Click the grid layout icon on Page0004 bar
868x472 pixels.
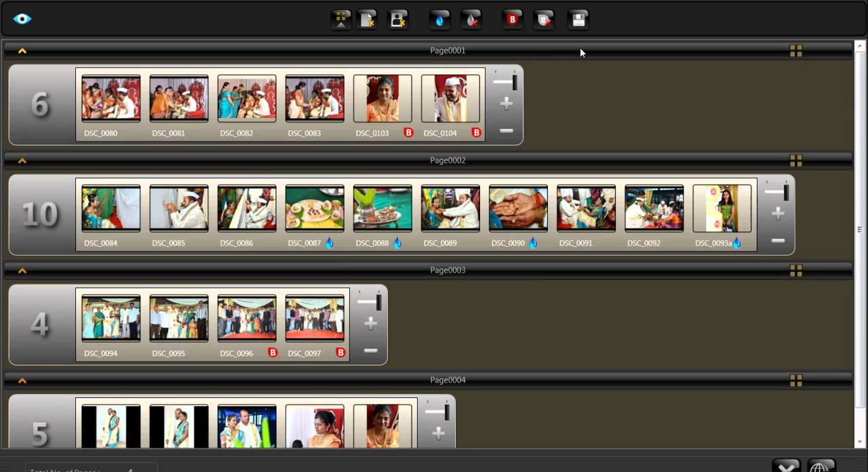coord(796,380)
